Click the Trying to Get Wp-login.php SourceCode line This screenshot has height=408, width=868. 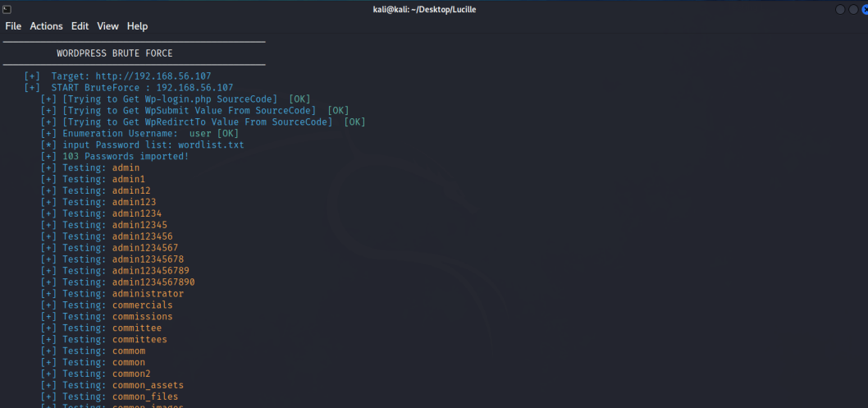coord(176,99)
